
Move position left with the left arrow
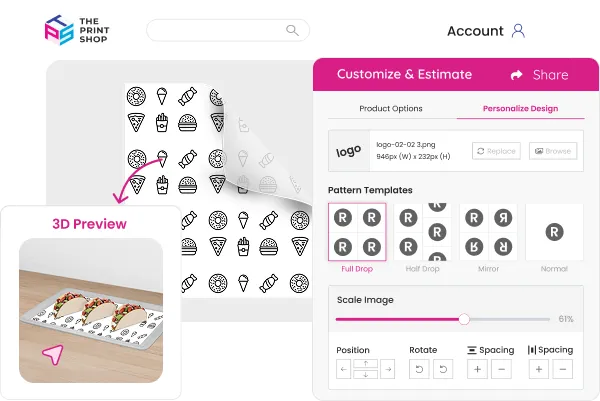(343, 369)
